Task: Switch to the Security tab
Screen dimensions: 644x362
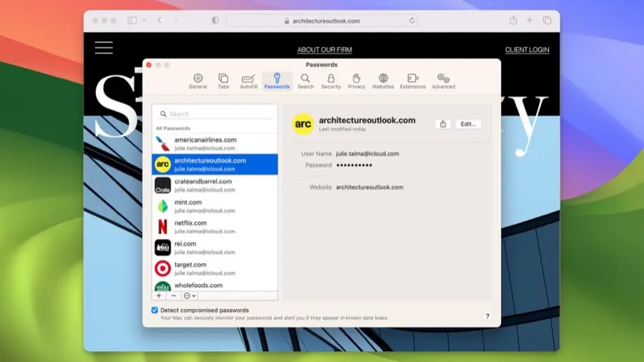Action: 331,81
